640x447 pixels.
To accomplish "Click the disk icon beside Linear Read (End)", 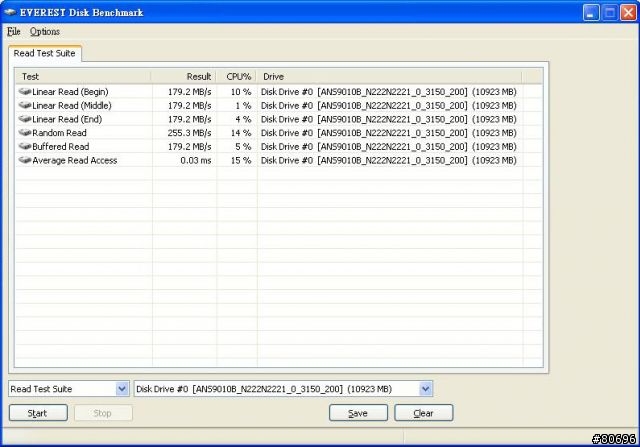I will pyautogui.click(x=25, y=119).
